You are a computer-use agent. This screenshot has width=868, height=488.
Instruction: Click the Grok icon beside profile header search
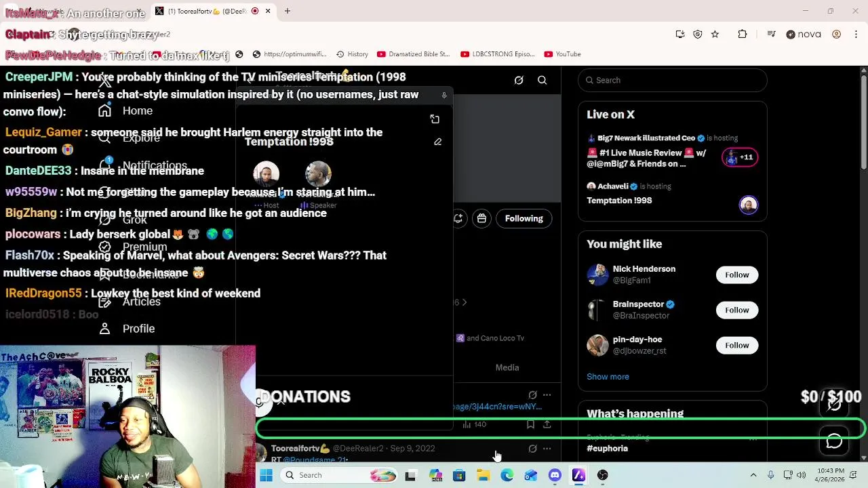[519, 81]
